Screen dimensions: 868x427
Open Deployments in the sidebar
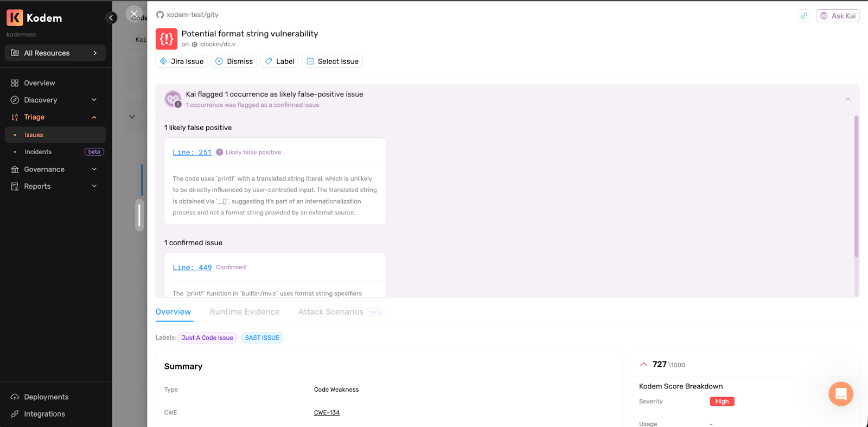(46, 397)
